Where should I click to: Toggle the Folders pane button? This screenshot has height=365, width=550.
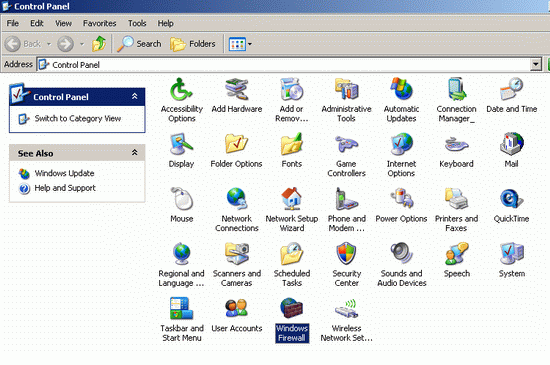coord(193,44)
